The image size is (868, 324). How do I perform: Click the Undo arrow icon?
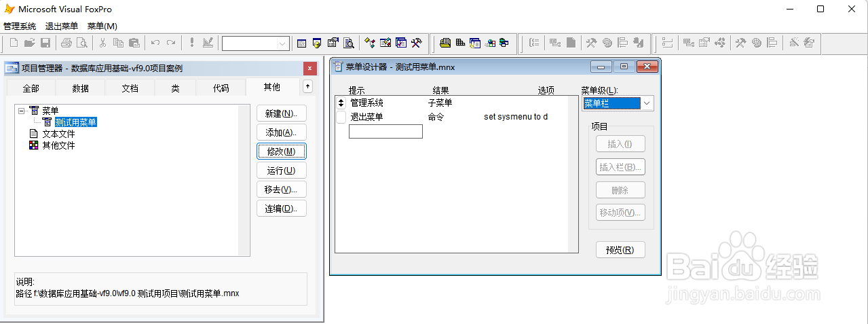(155, 43)
